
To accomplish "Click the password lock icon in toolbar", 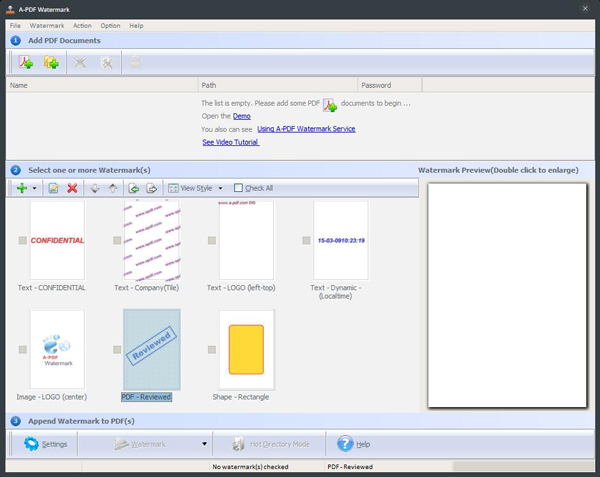I will tap(135, 62).
